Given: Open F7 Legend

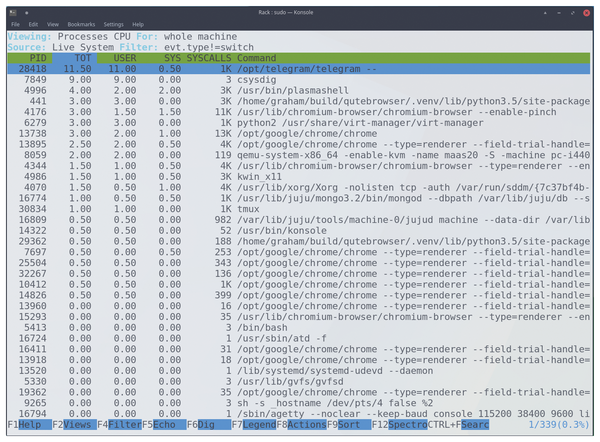Looking at the screenshot, I should tap(254, 425).
